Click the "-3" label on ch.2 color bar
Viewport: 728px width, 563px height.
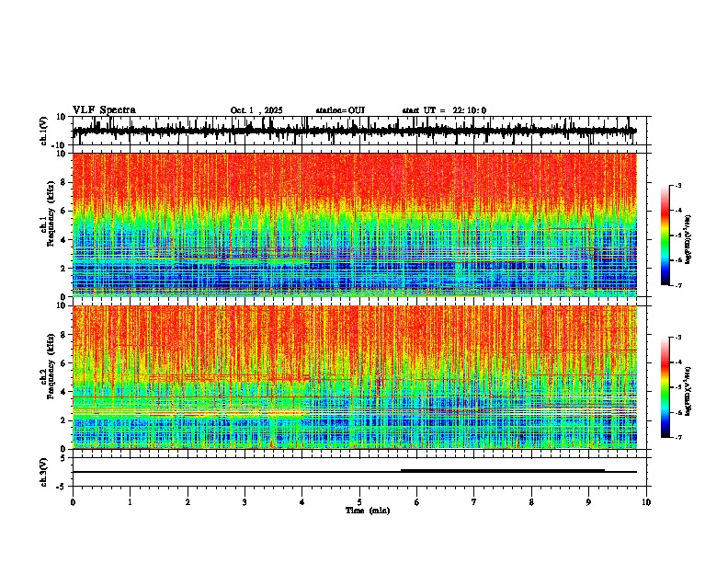click(x=677, y=338)
